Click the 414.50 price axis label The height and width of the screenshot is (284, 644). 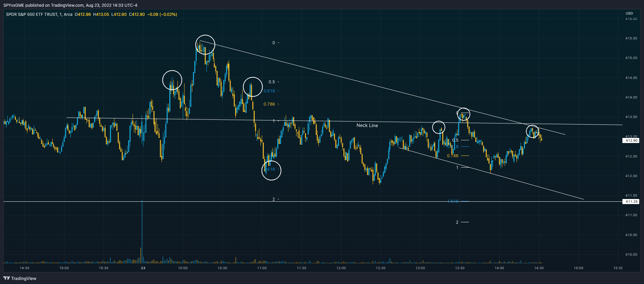[x=631, y=78]
